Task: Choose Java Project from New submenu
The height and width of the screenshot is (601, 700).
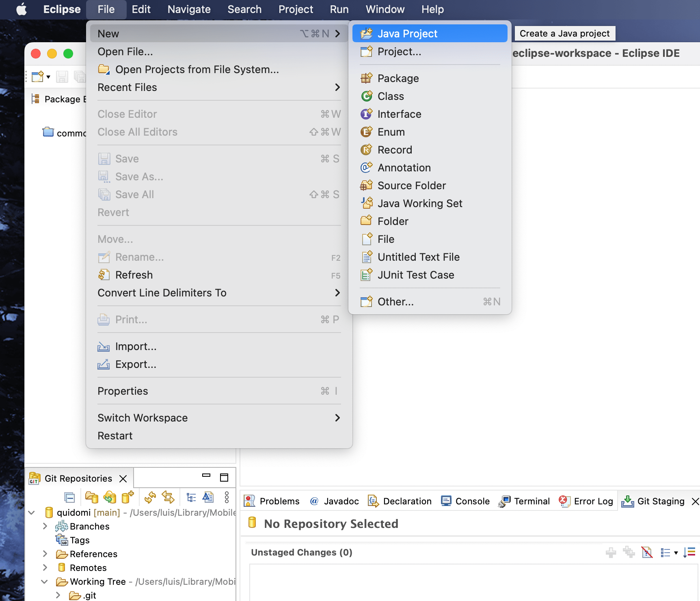Action: pyautogui.click(x=430, y=33)
